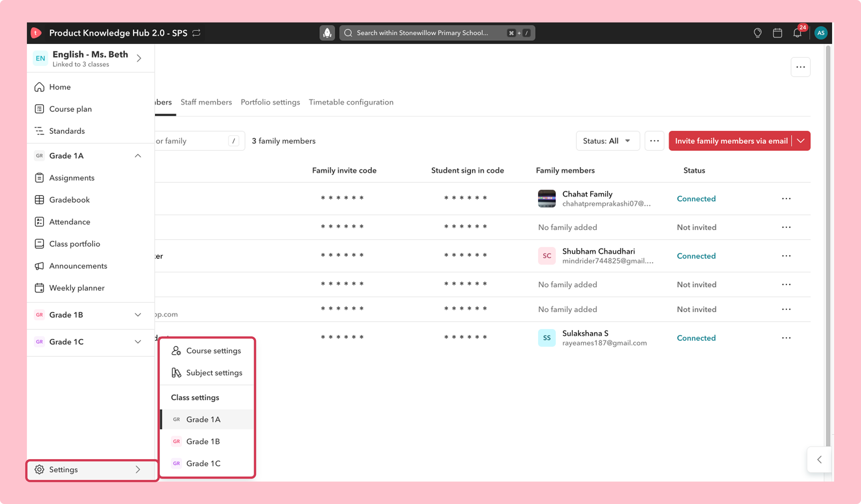Click the Toddle logo in top bar
This screenshot has width=861, height=504.
point(36,33)
